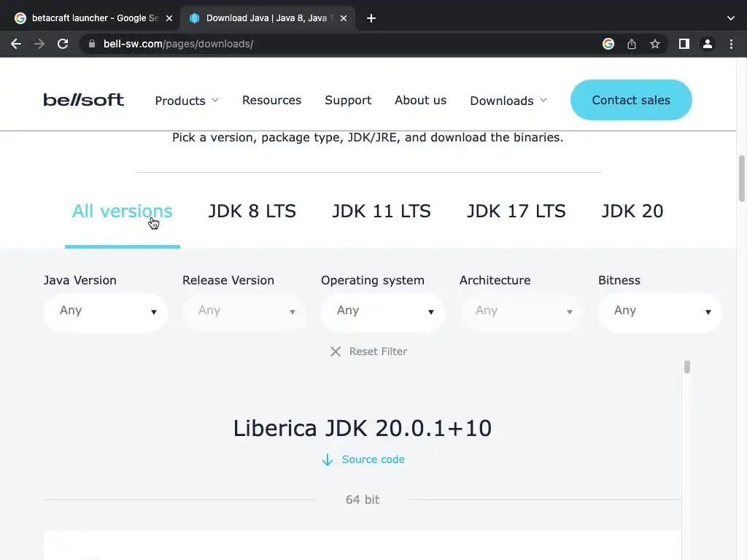Click the Contact sales button

[x=631, y=100]
